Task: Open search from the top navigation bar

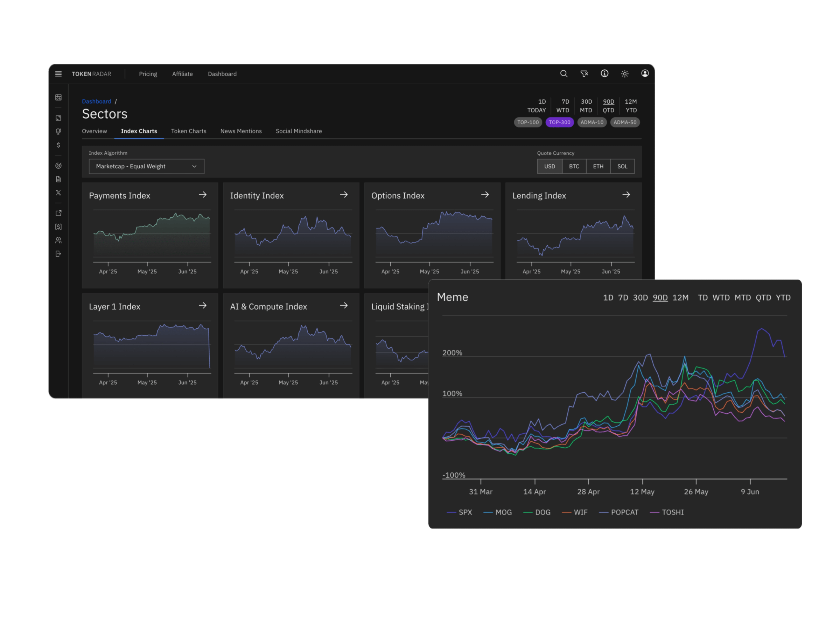Action: [x=564, y=73]
